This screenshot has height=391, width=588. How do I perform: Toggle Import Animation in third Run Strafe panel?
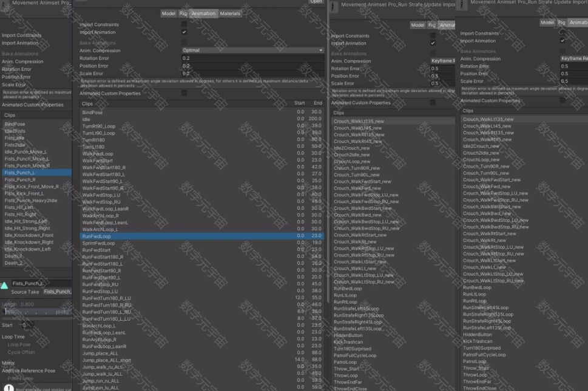(x=433, y=43)
